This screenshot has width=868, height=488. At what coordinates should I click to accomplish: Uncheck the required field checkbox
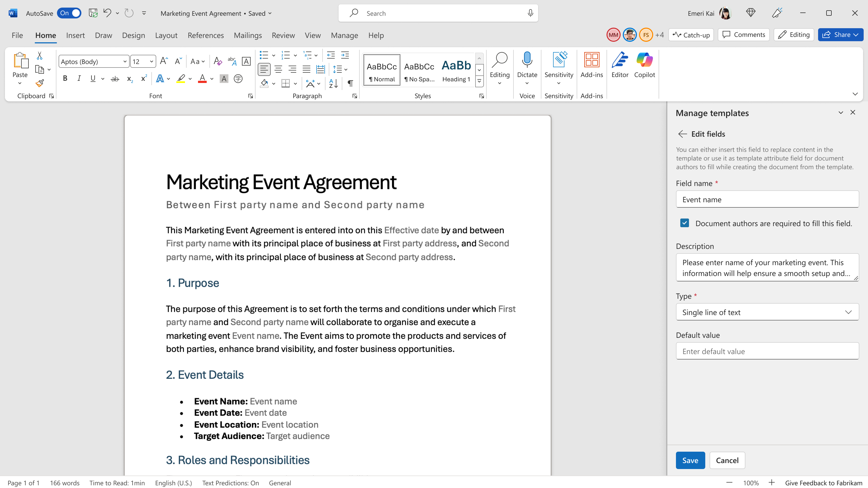click(684, 223)
